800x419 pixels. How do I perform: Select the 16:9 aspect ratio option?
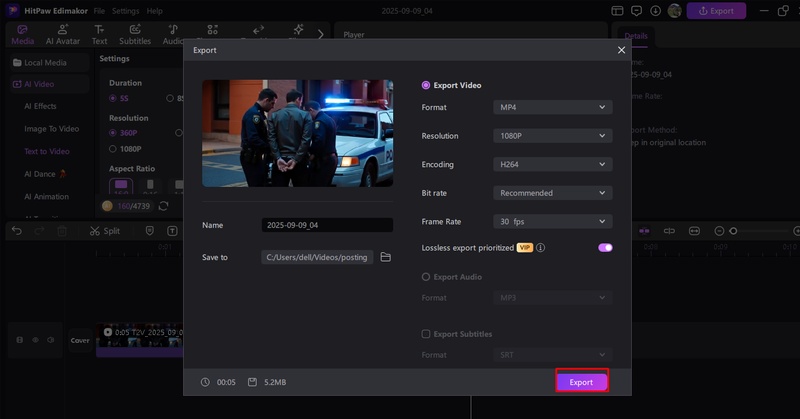121,186
